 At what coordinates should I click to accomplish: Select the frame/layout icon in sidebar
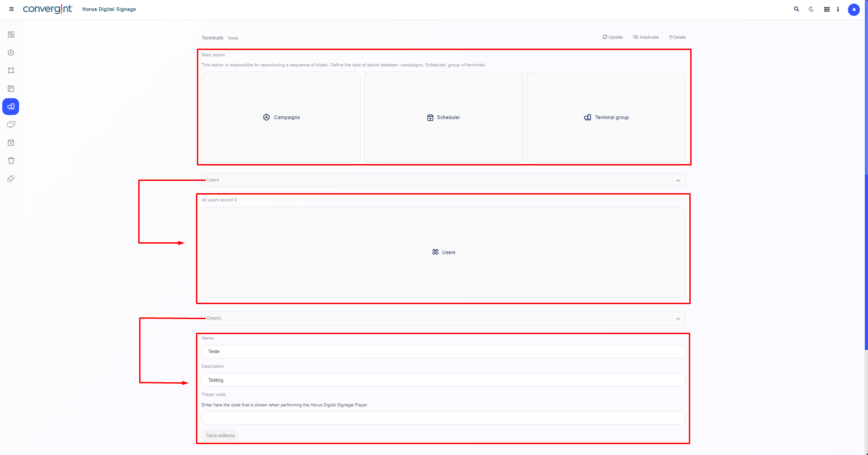11,70
